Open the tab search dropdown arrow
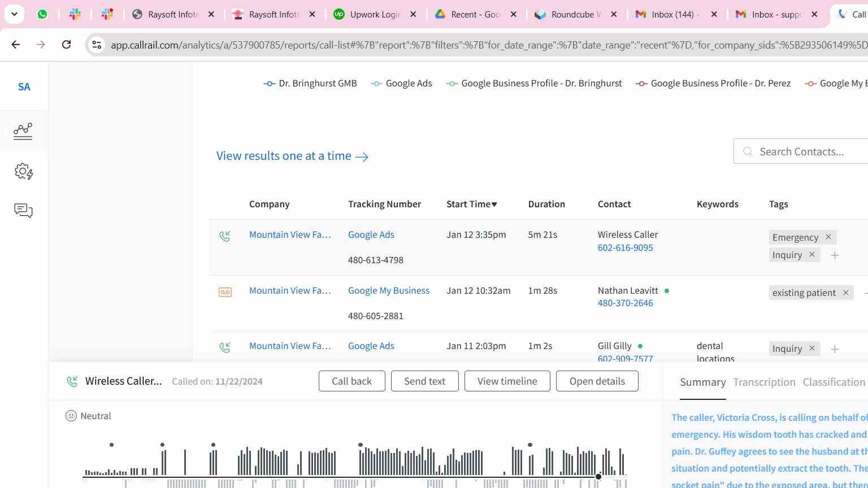868x488 pixels. click(14, 14)
